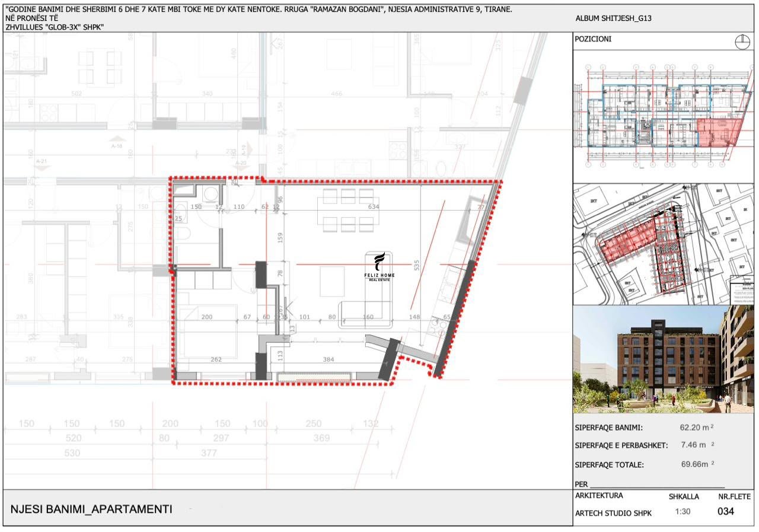
Task: Click the toilet symbol in the bathroom
Action: 183,234
